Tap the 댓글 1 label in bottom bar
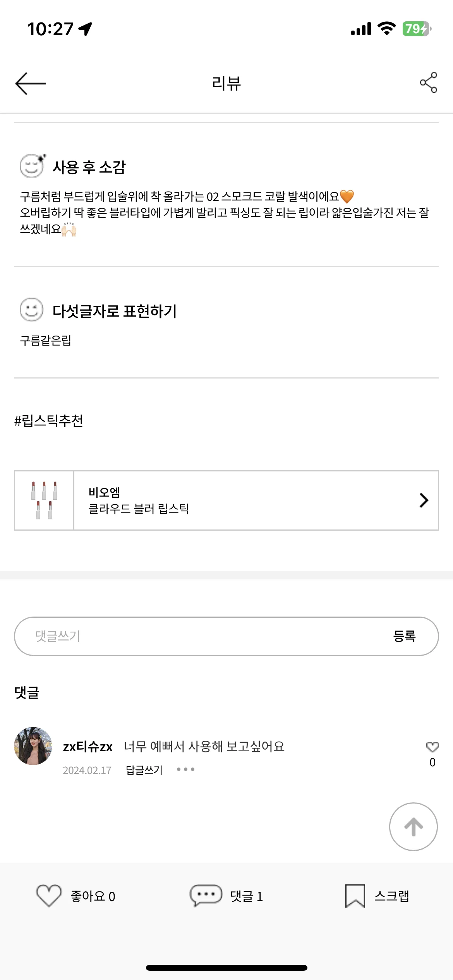Screen dimensions: 453x980 coord(247,896)
